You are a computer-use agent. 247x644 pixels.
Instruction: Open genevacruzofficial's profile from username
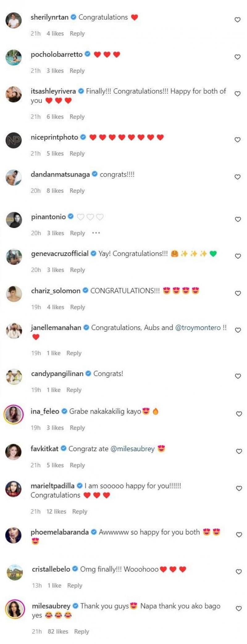(60, 254)
